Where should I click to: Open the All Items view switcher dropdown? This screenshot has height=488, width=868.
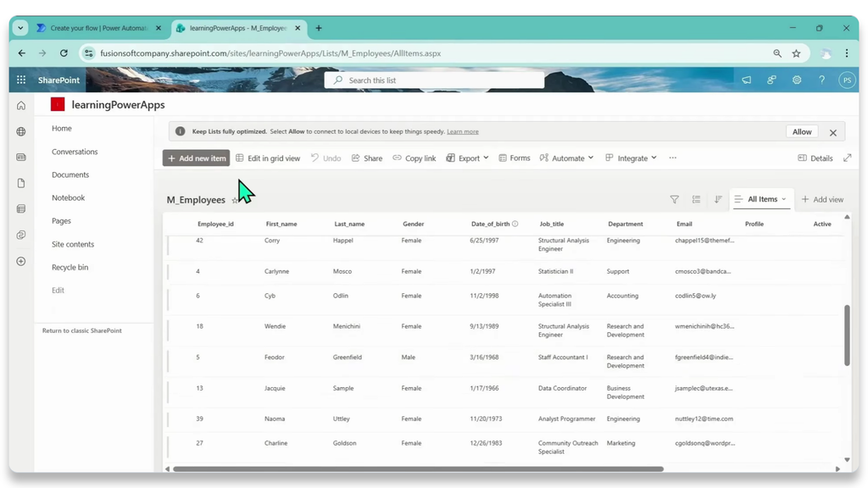(x=760, y=199)
